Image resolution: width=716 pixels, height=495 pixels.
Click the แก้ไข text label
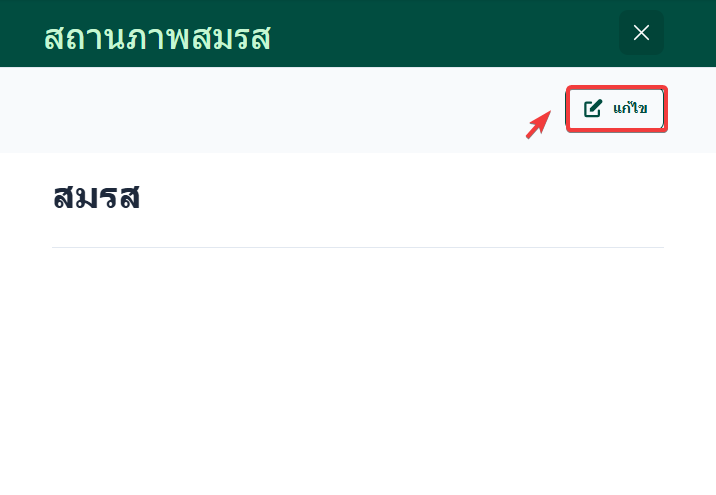(630, 109)
